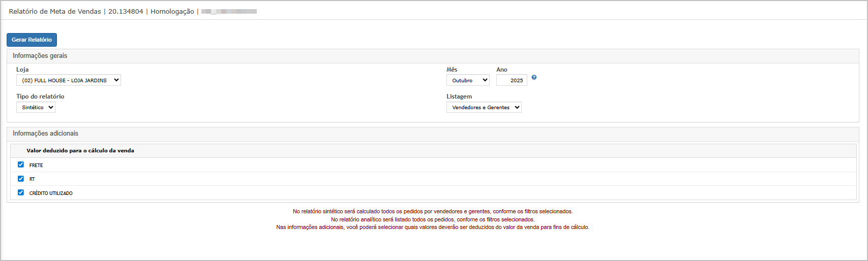The height and width of the screenshot is (261, 868).
Task: Click the red note about informações adicionais
Action: pyautogui.click(x=432, y=227)
